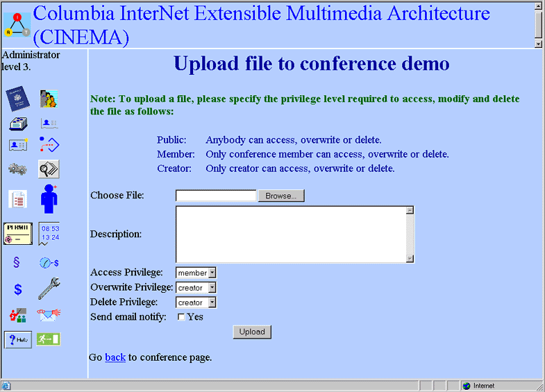This screenshot has width=545, height=392.
Task: Click the Choose File text field
Action: click(216, 196)
